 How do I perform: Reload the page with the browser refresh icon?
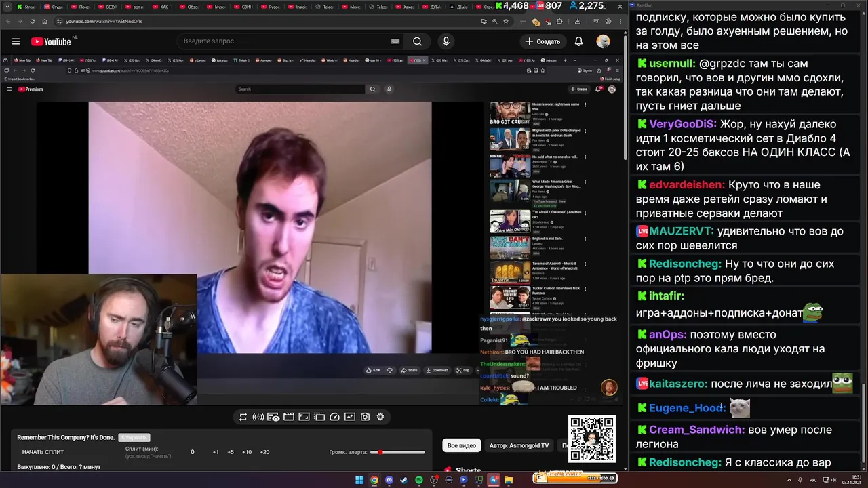point(32,21)
